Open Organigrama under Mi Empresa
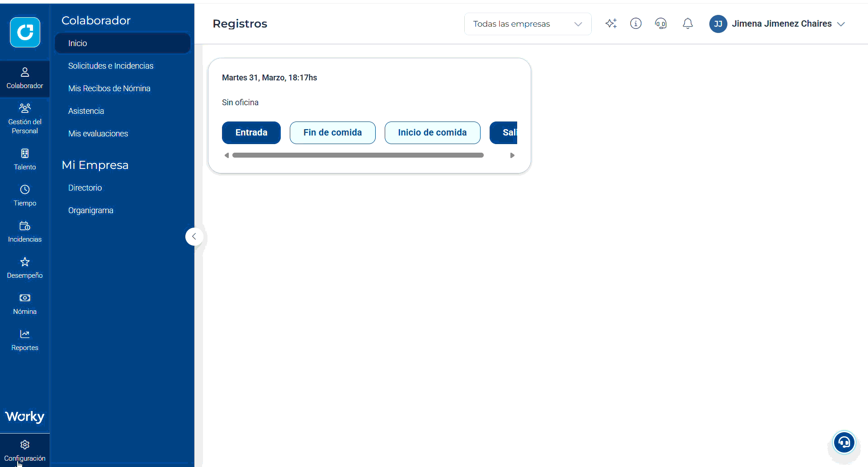Image resolution: width=868 pixels, height=467 pixels. 90,210
